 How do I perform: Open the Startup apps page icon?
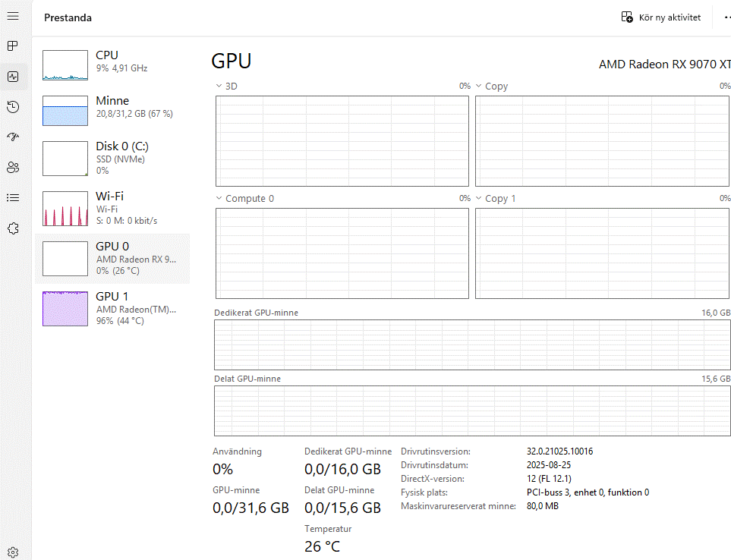13,137
